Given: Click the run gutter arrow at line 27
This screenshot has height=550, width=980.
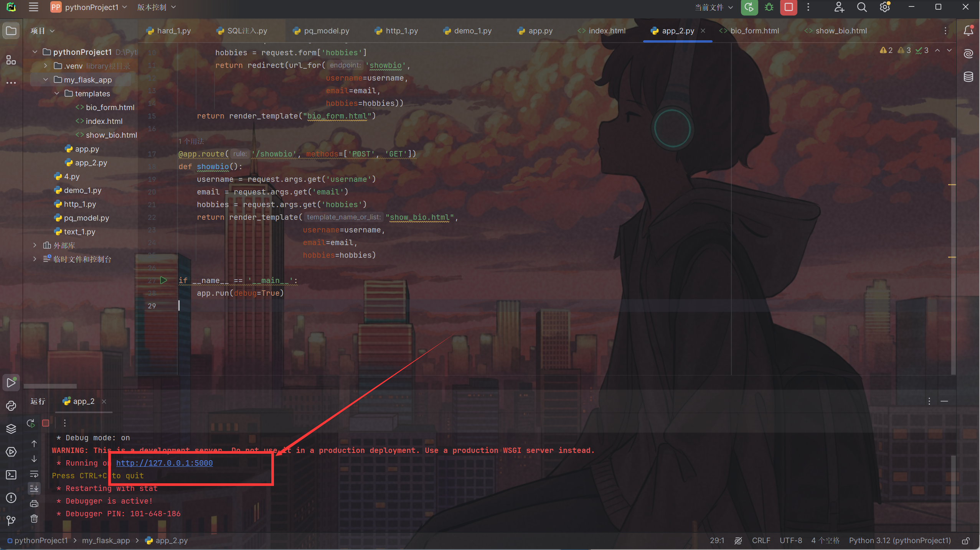Looking at the screenshot, I should 163,280.
